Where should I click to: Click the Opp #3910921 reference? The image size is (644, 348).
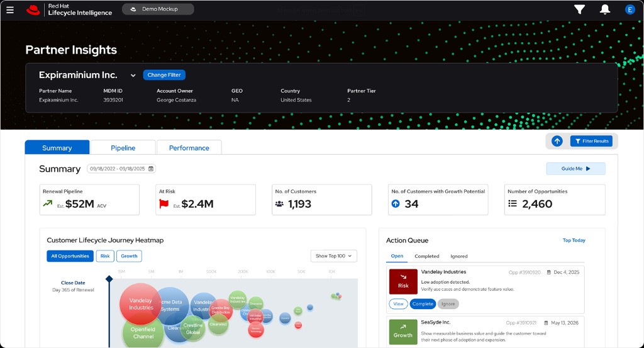click(521, 323)
